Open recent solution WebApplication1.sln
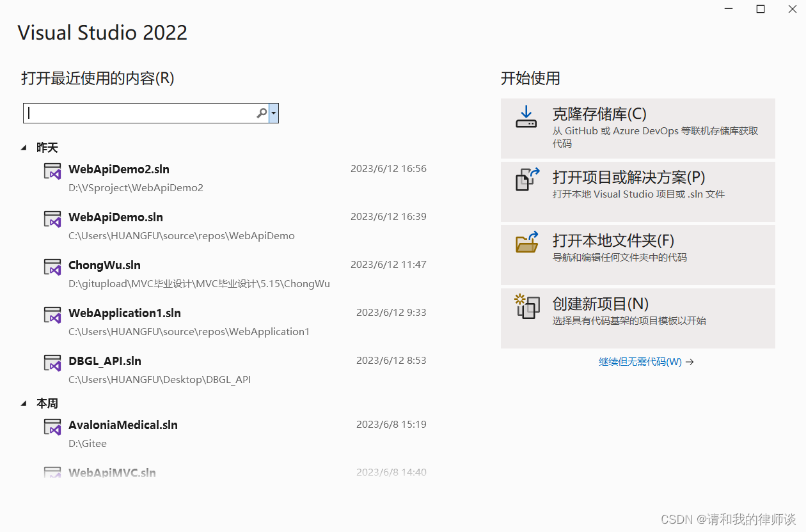 [125, 313]
